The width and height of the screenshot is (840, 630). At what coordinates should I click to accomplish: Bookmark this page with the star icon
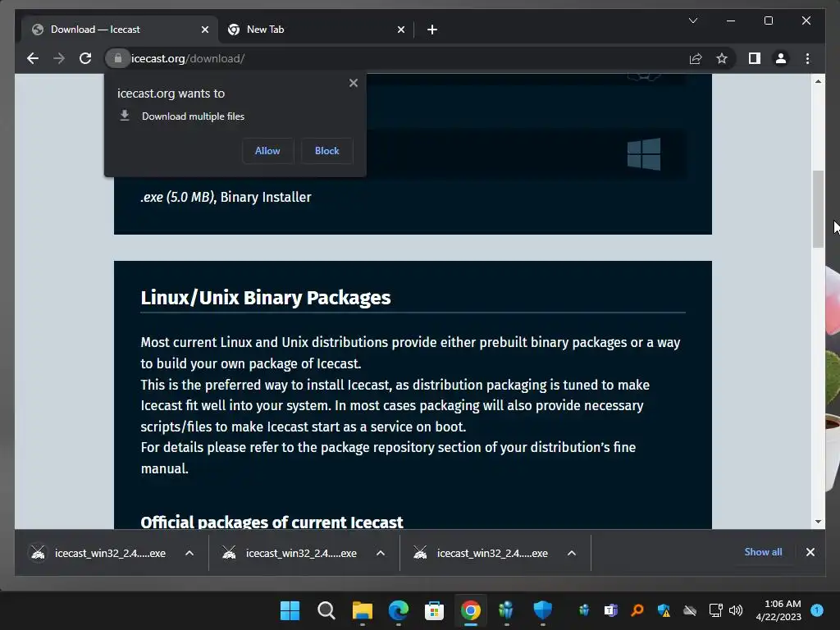pyautogui.click(x=722, y=58)
